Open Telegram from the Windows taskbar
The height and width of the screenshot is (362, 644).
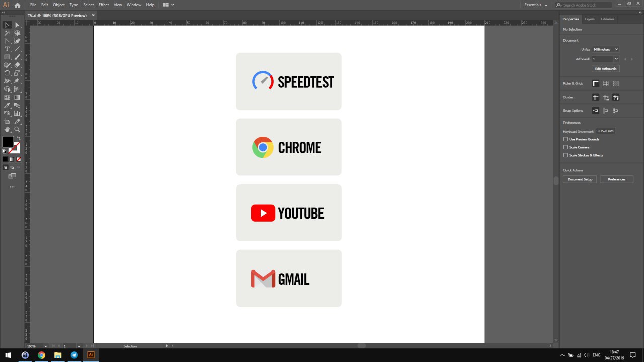tap(74, 355)
